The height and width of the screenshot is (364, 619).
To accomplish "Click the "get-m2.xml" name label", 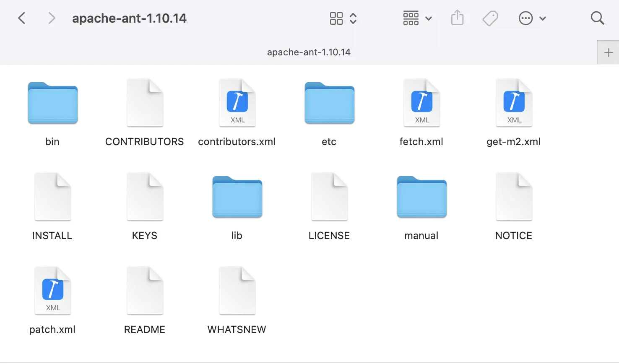I will coord(514,142).
